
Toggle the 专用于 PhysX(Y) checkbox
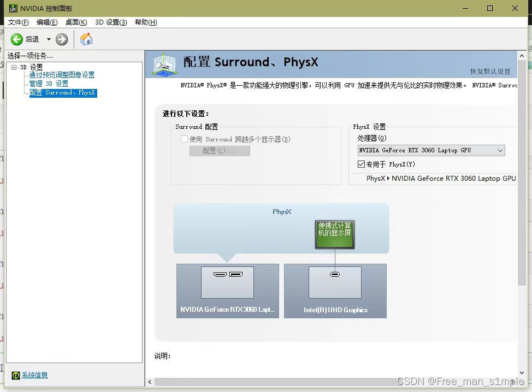(x=361, y=164)
